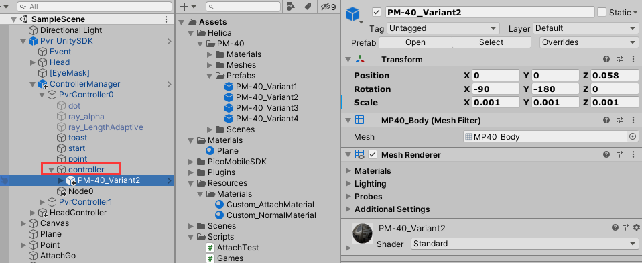644x263 pixels.
Task: Open the Project create plus button
Action: [184, 7]
